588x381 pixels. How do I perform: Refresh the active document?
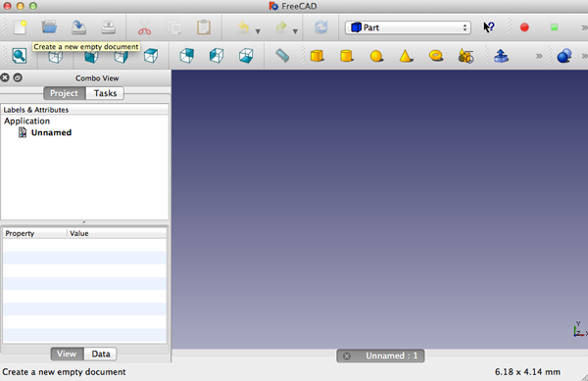click(321, 27)
